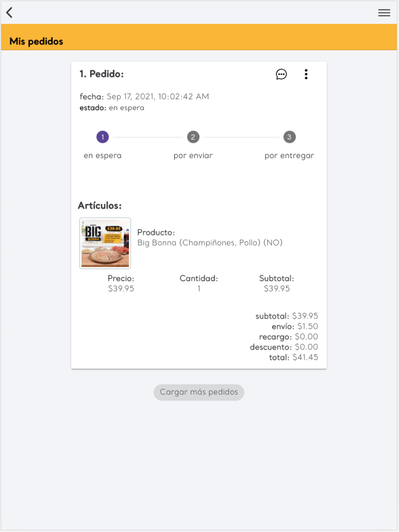The width and height of the screenshot is (399, 532).
Task: Open the Big Bonna product thumbnail
Action: click(x=105, y=243)
